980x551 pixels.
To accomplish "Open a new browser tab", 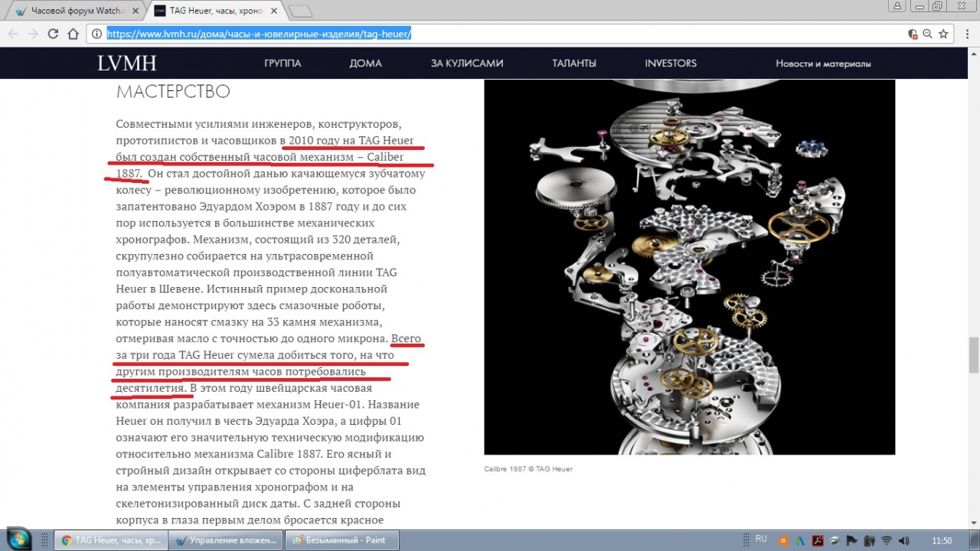I will click(x=300, y=11).
